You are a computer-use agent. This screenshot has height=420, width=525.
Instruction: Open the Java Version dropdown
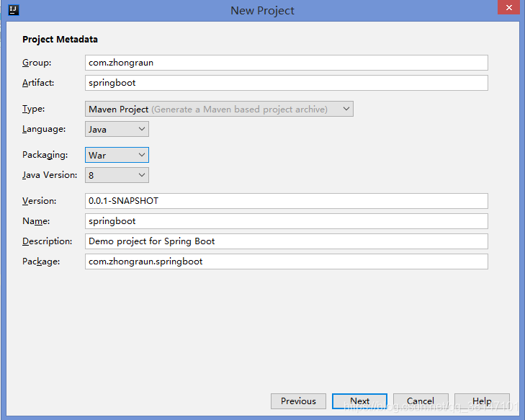[x=117, y=175]
